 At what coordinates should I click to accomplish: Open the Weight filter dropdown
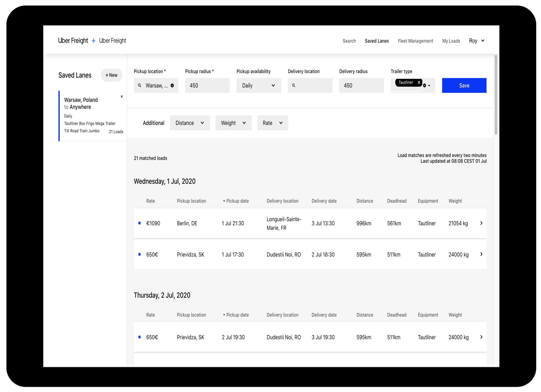coord(234,123)
